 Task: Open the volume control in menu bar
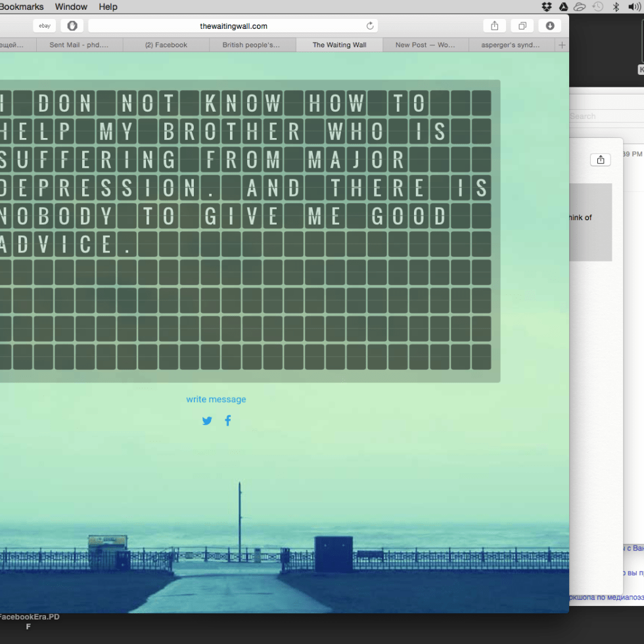click(633, 7)
